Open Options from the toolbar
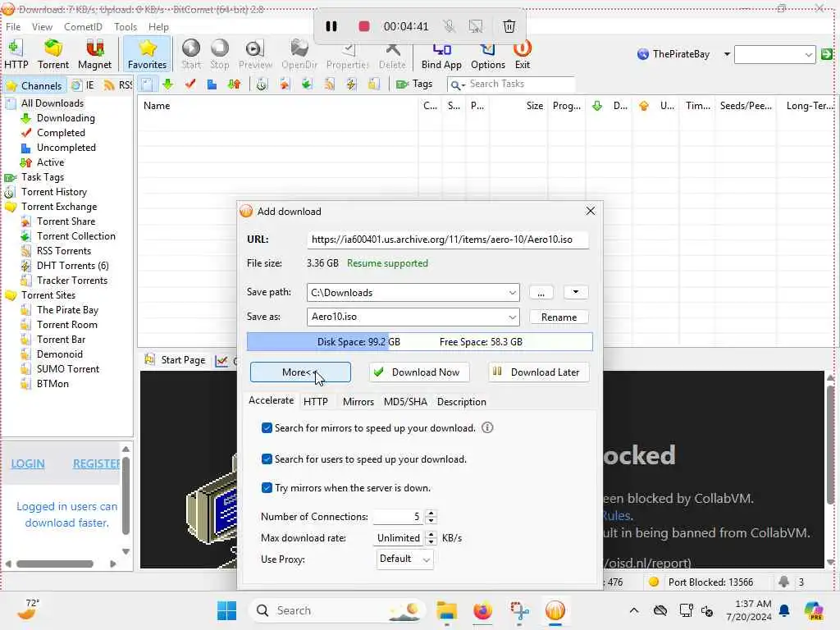The image size is (840, 630). (487, 54)
